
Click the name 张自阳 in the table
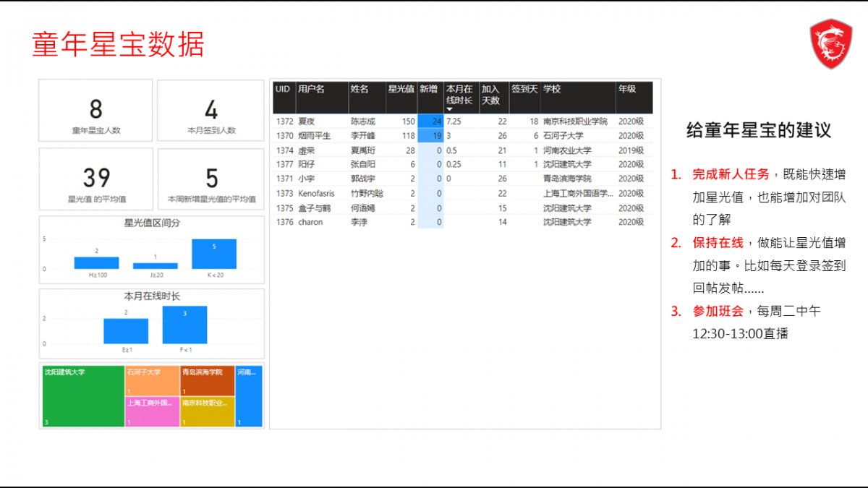[363, 165]
